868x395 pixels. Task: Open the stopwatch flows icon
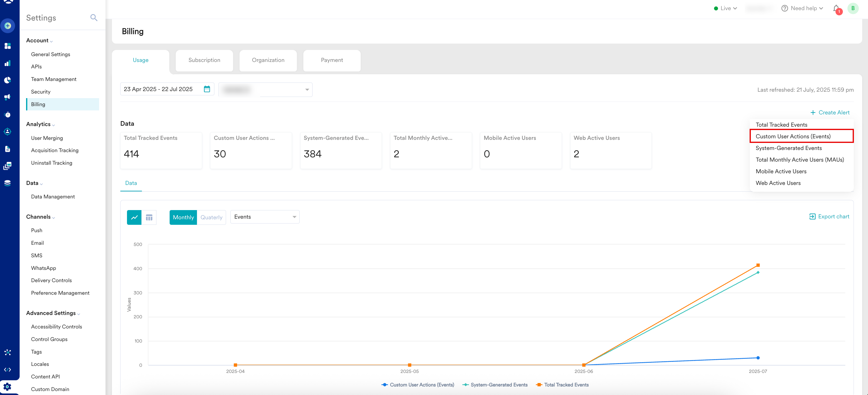pos(7,115)
